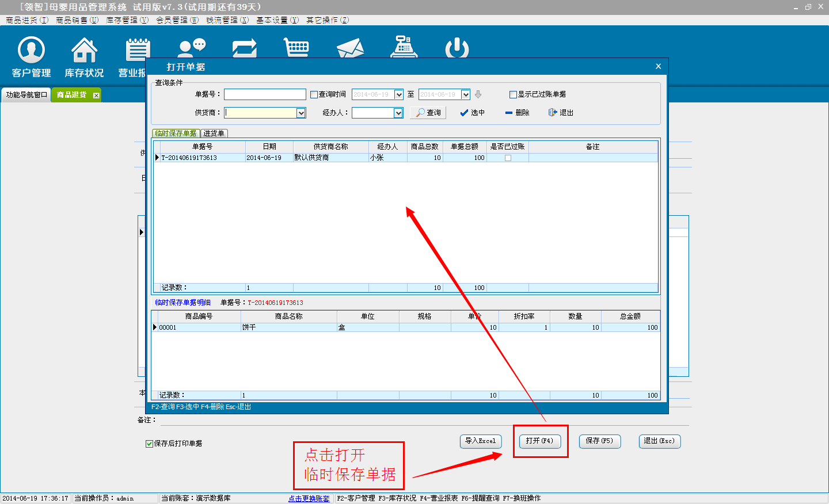This screenshot has width=829, height=504.
Task: Click the 点击更换账套 link
Action: [x=309, y=499]
